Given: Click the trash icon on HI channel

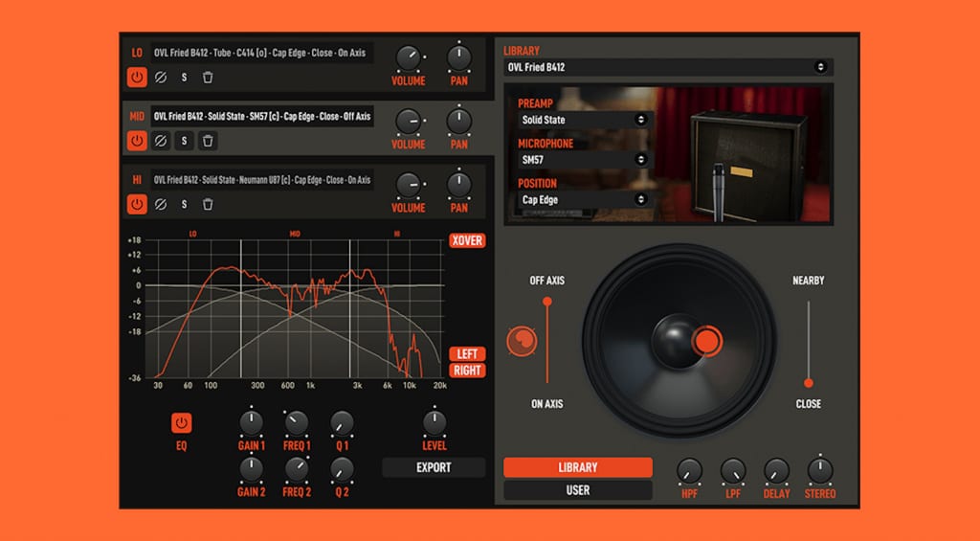Looking at the screenshot, I should coord(208,204).
